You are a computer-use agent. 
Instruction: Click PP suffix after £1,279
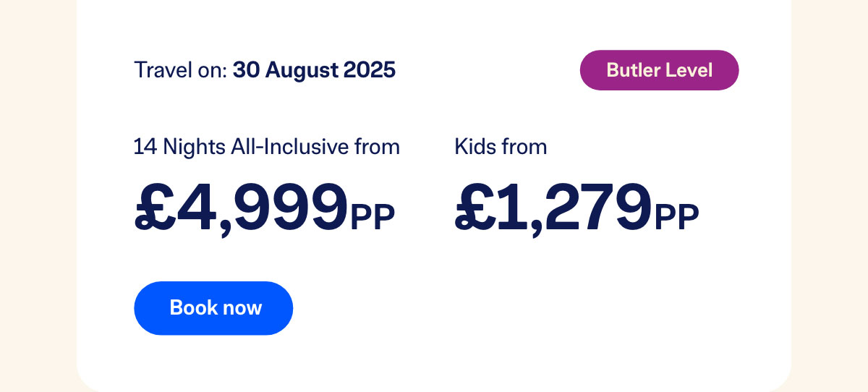pyautogui.click(x=678, y=218)
